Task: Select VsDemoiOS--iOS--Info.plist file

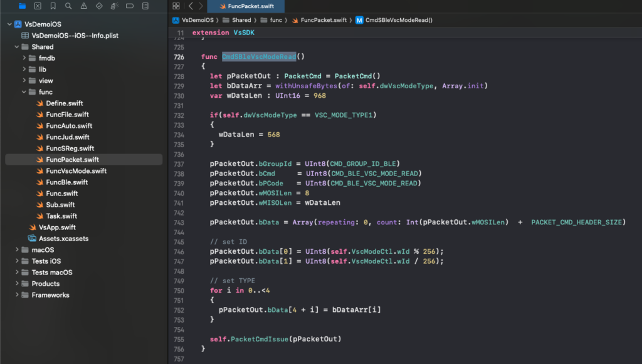Action: coord(75,36)
